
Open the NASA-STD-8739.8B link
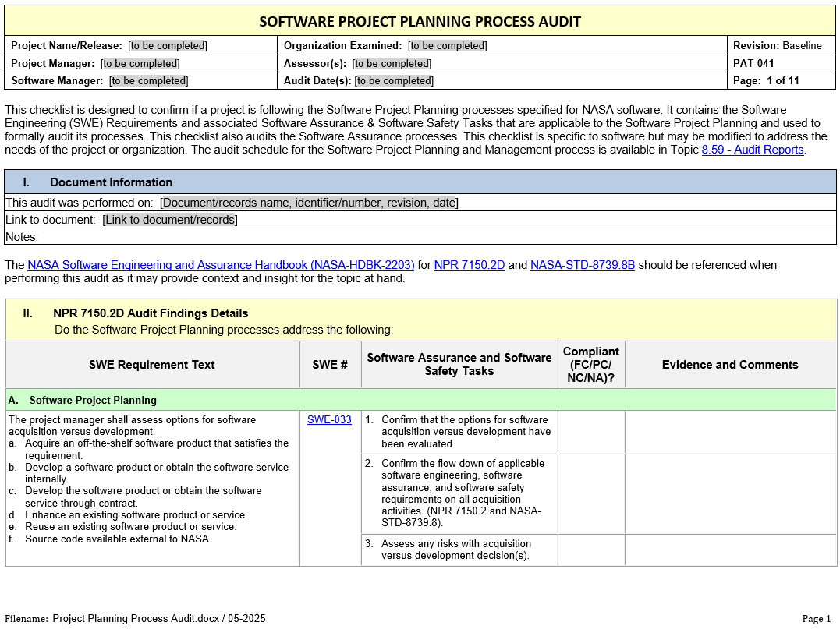click(x=582, y=265)
